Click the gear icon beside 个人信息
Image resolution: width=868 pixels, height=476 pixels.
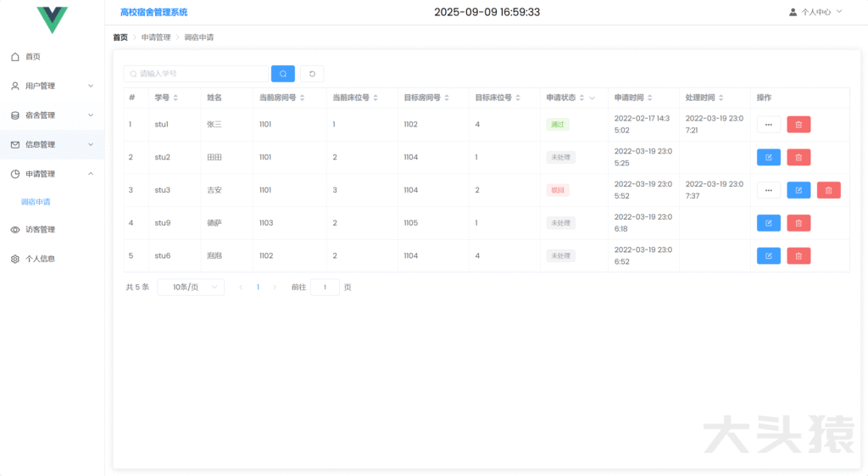15,259
